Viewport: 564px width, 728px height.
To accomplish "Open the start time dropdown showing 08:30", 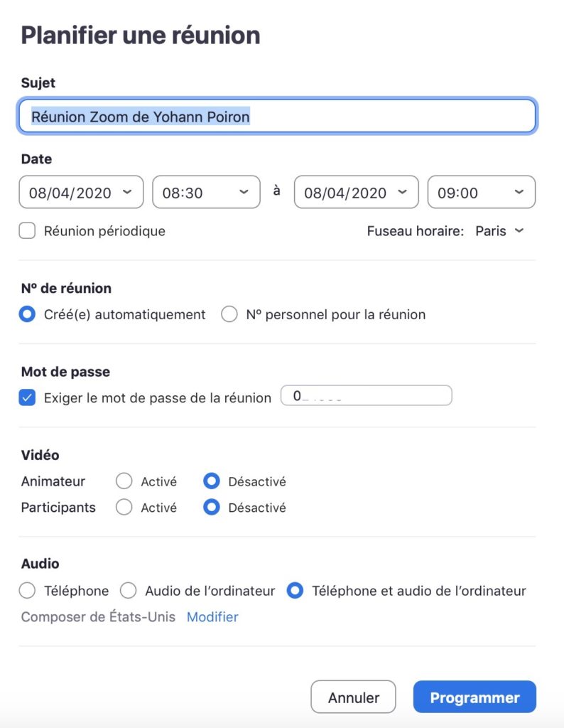I will coord(205,192).
